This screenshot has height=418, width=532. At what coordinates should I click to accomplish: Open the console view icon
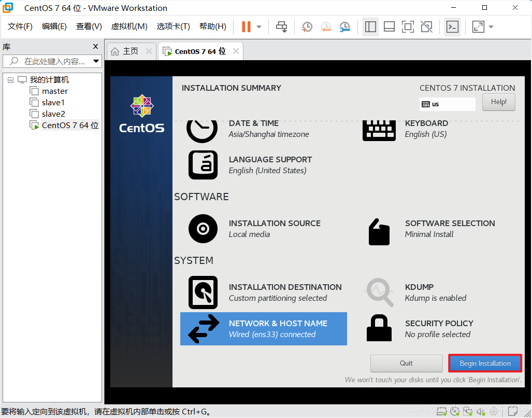click(452, 27)
